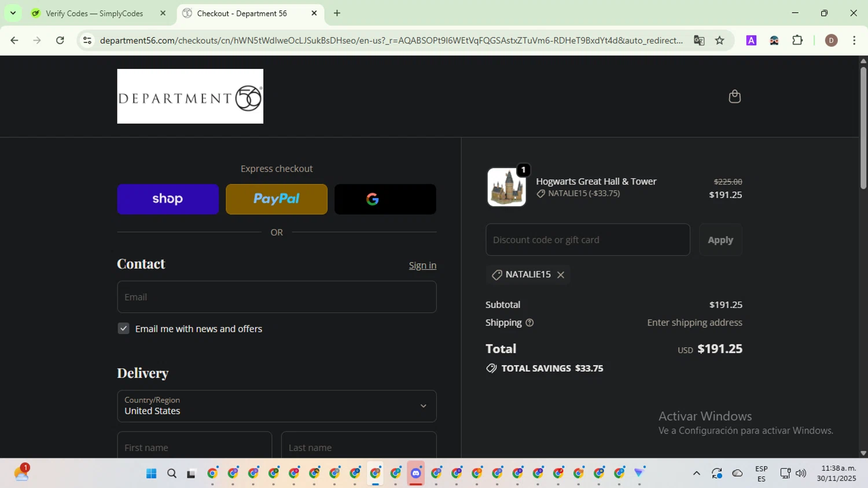The height and width of the screenshot is (488, 868).
Task: Open Windows Start menu
Action: pyautogui.click(x=152, y=474)
